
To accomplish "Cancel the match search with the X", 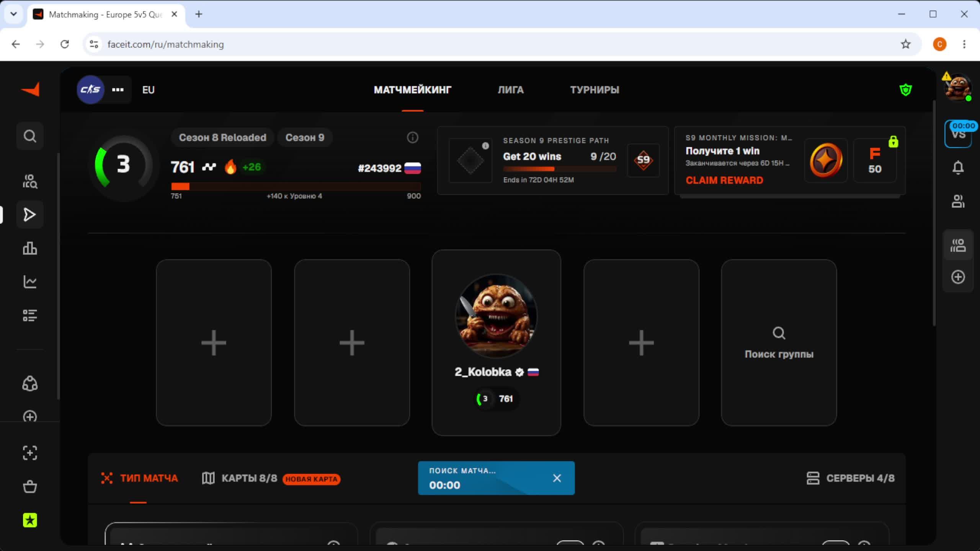I will (557, 478).
